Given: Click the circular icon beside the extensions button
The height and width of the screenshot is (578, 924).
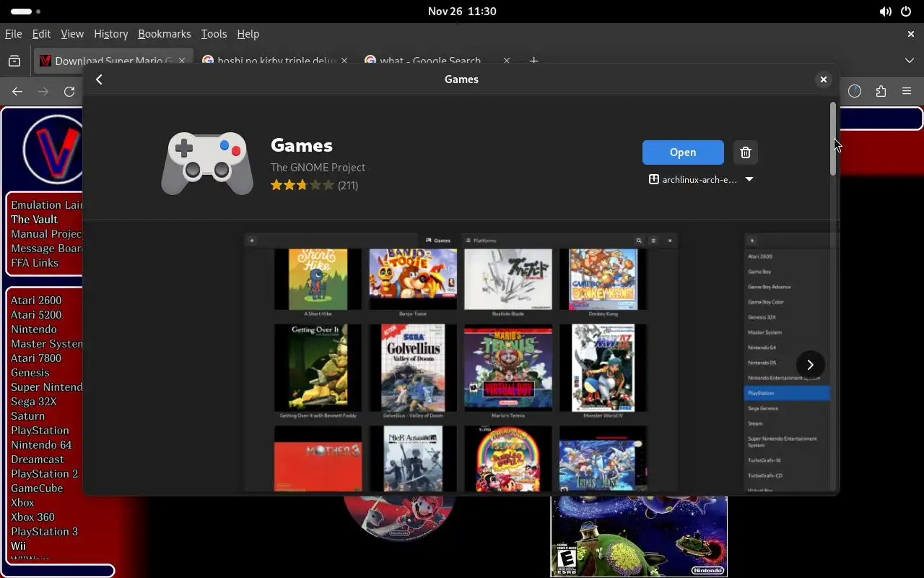Looking at the screenshot, I should click(855, 91).
